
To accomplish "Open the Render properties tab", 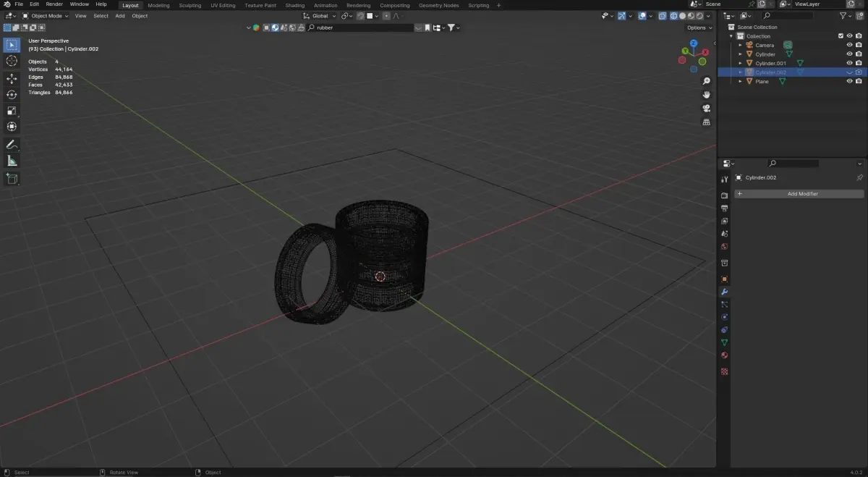I will [724, 195].
